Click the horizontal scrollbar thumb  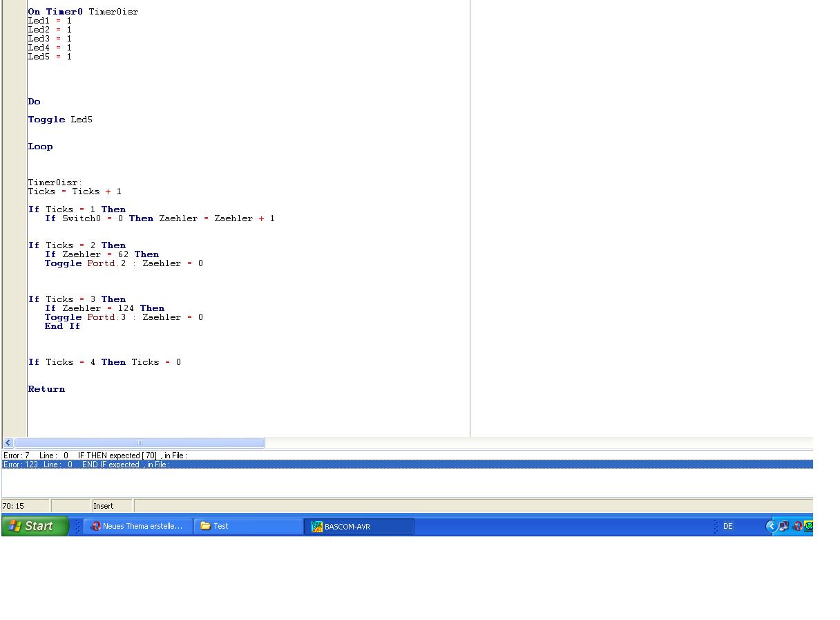140,442
